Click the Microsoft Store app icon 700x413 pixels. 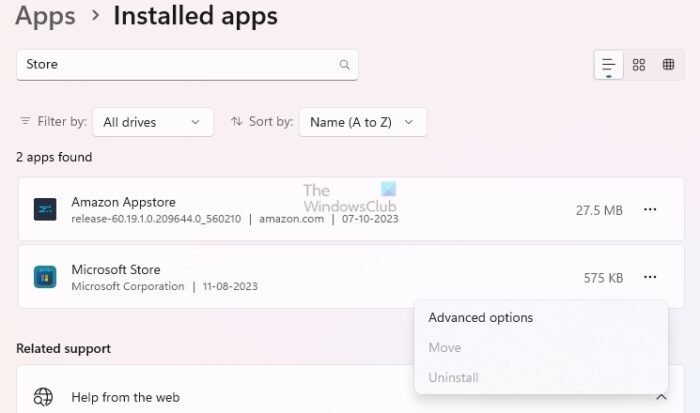pos(45,277)
